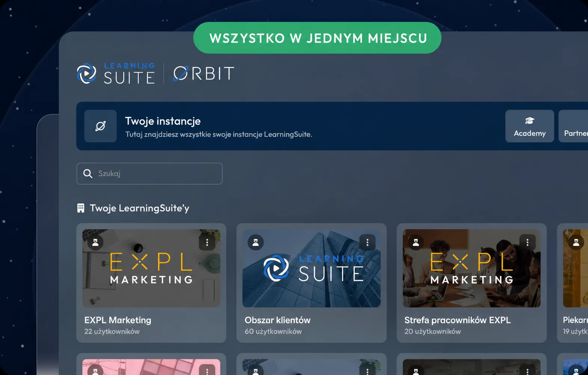Open the three-dot menu on Obszar klientów card

point(367,242)
